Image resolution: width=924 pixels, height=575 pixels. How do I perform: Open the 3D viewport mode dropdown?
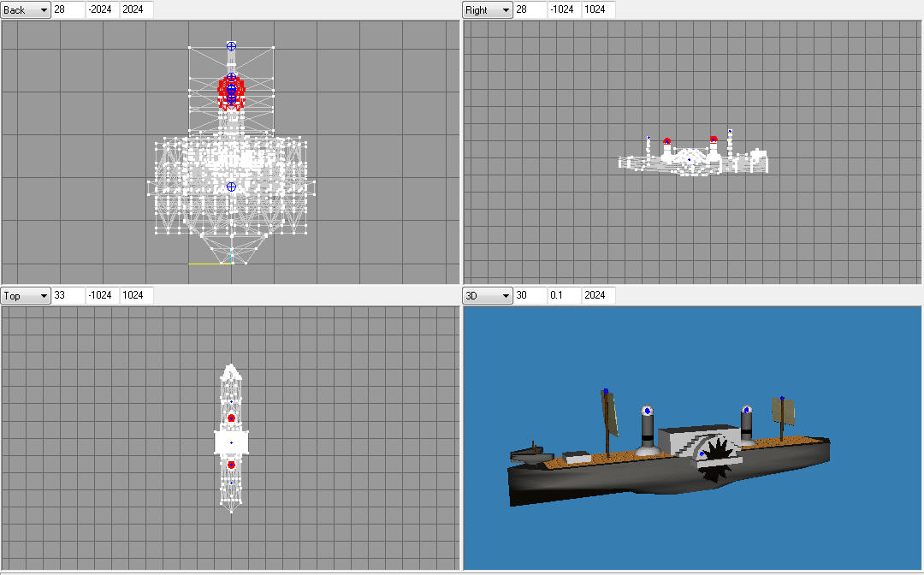pos(488,296)
